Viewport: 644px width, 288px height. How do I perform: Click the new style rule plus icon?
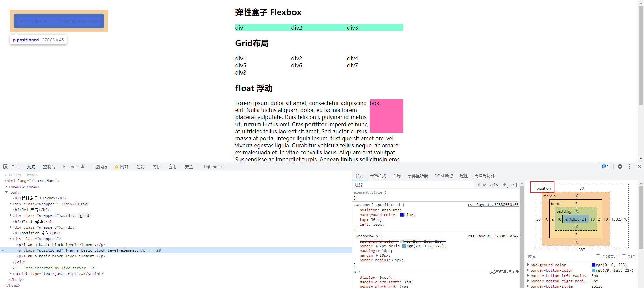pos(505,185)
